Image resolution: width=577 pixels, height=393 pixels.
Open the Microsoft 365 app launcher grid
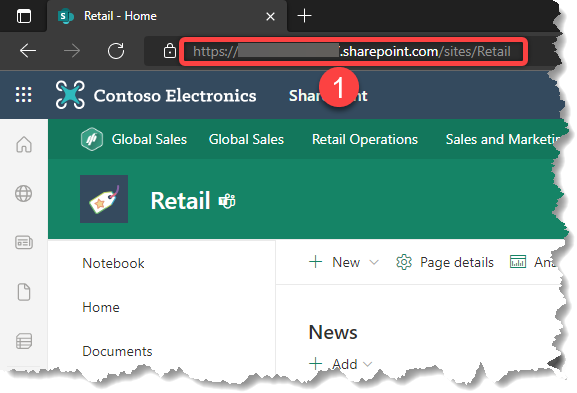click(x=24, y=95)
